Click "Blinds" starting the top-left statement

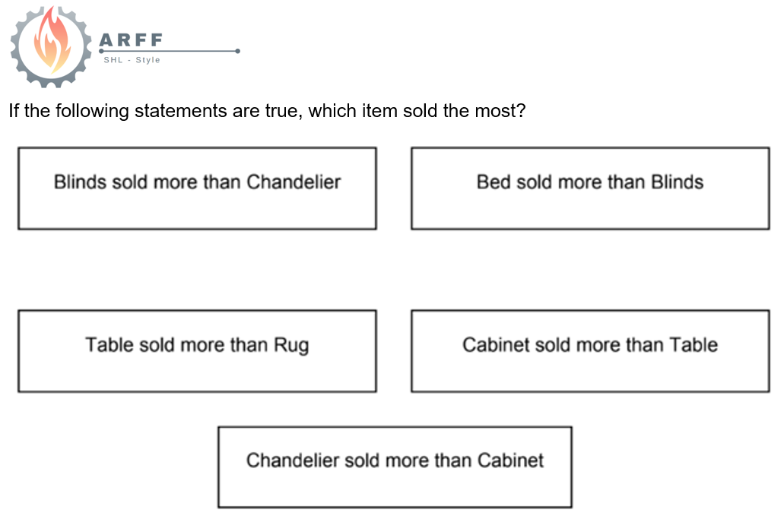tap(81, 182)
